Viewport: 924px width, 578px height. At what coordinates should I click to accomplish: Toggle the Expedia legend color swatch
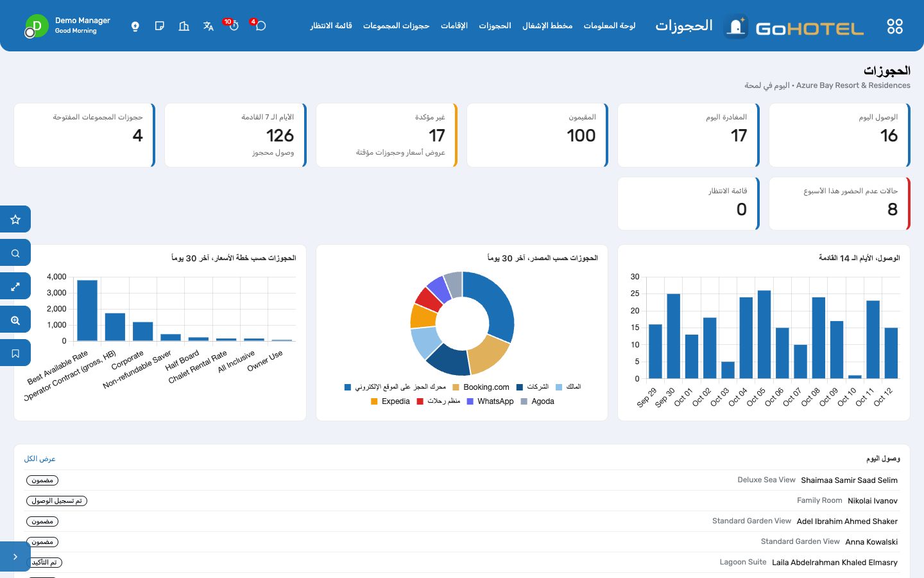click(374, 401)
